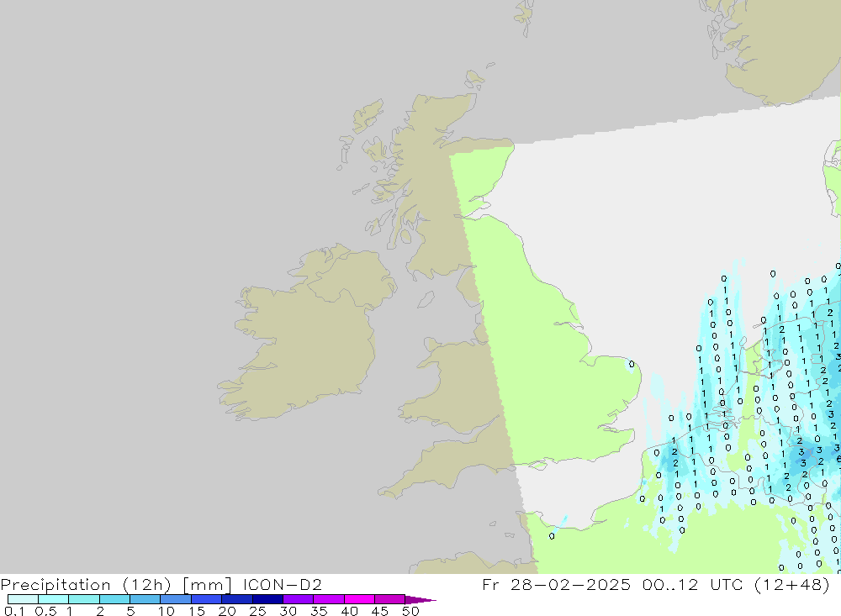Pick the 10–15 mm legend color swatch
The width and height of the screenshot is (841, 616).
pyautogui.click(x=176, y=599)
